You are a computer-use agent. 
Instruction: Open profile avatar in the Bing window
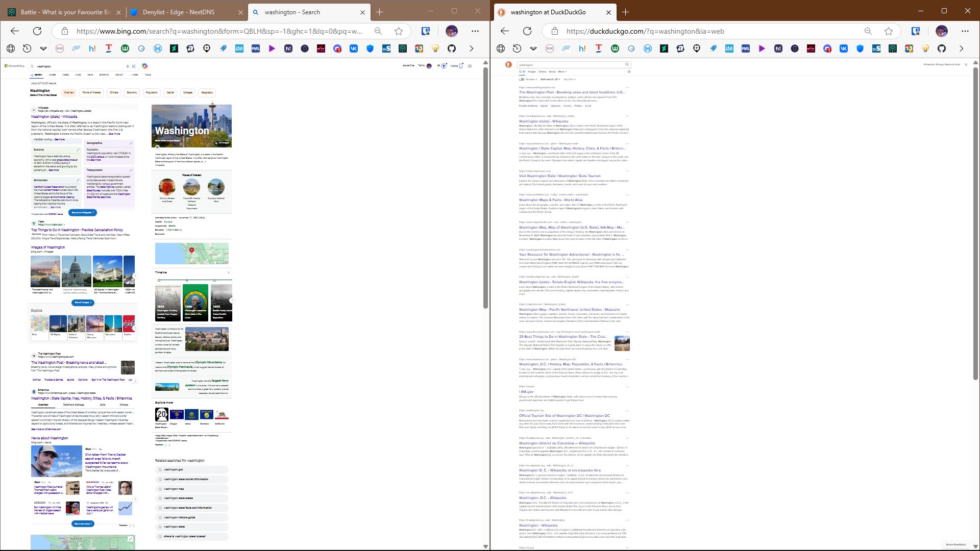pos(452,31)
